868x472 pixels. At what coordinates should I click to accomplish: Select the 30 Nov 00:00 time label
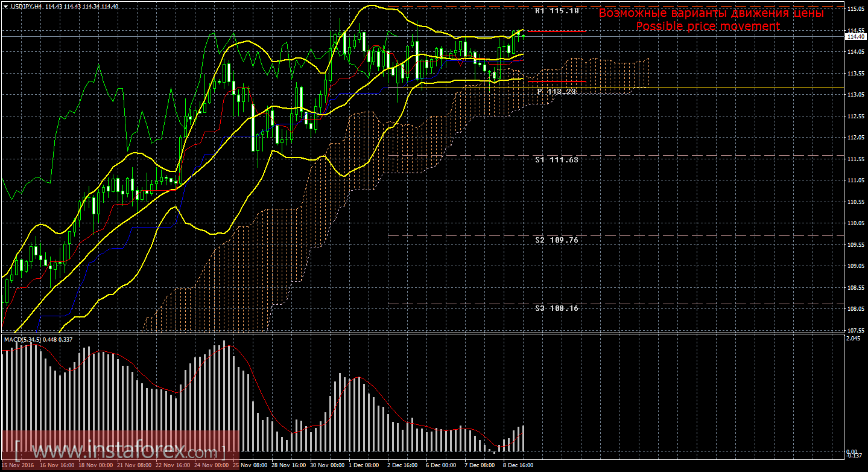tap(328, 465)
